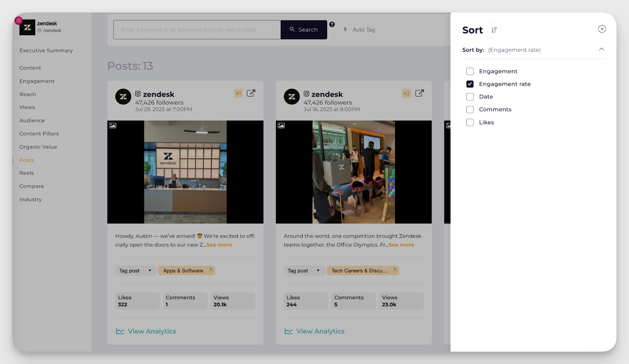Open post #2 in external link
The image size is (629, 364).
[x=419, y=93]
